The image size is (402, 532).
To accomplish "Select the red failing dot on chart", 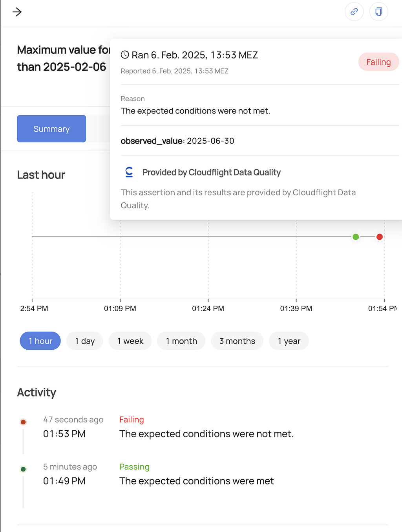I will pos(380,237).
